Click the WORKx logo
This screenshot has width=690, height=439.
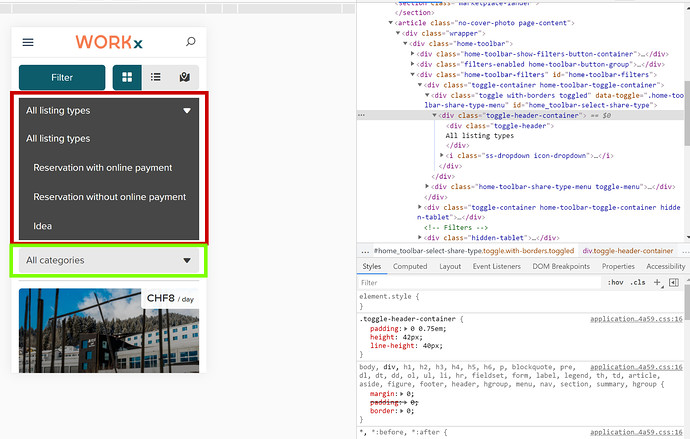coord(109,42)
